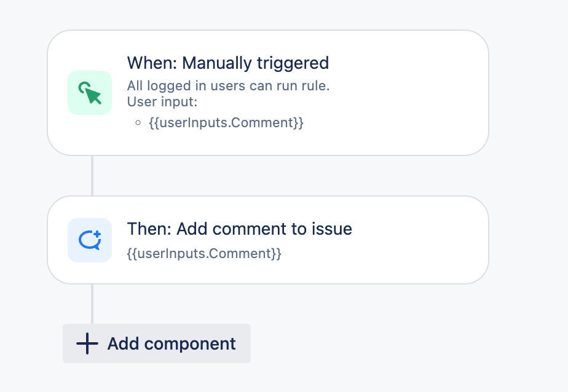Click the words 'Manually triggered' in the trigger heading

(x=255, y=63)
